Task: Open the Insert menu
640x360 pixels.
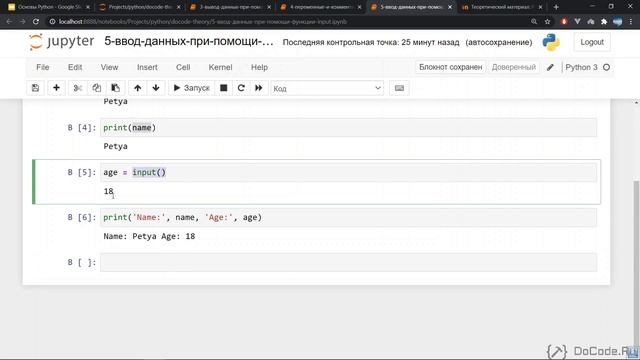Action: (x=147, y=67)
